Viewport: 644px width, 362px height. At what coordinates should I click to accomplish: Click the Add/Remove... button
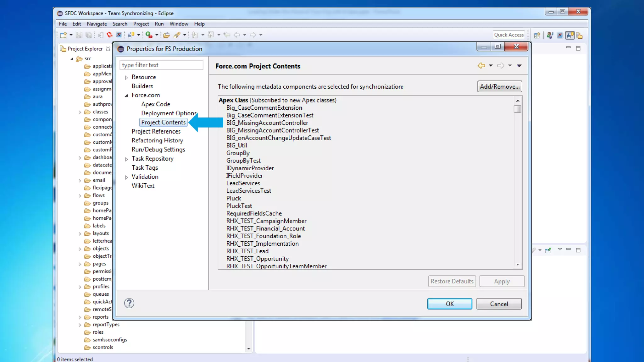coord(499,86)
